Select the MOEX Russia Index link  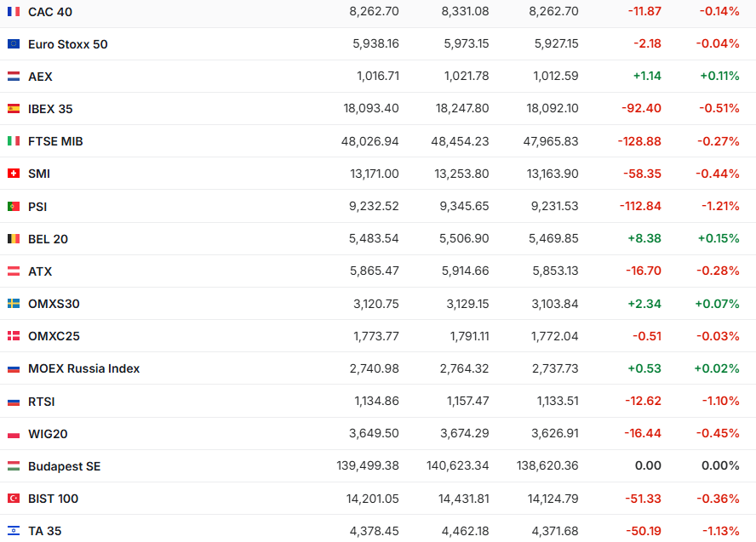tap(83, 368)
